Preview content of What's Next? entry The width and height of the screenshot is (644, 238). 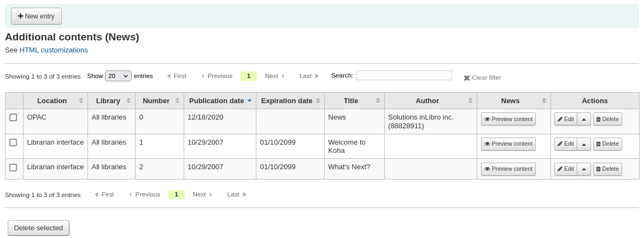tap(508, 169)
